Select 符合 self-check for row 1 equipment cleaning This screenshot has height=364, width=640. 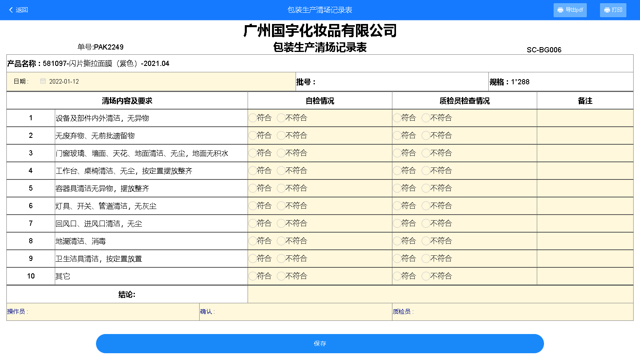coord(252,118)
